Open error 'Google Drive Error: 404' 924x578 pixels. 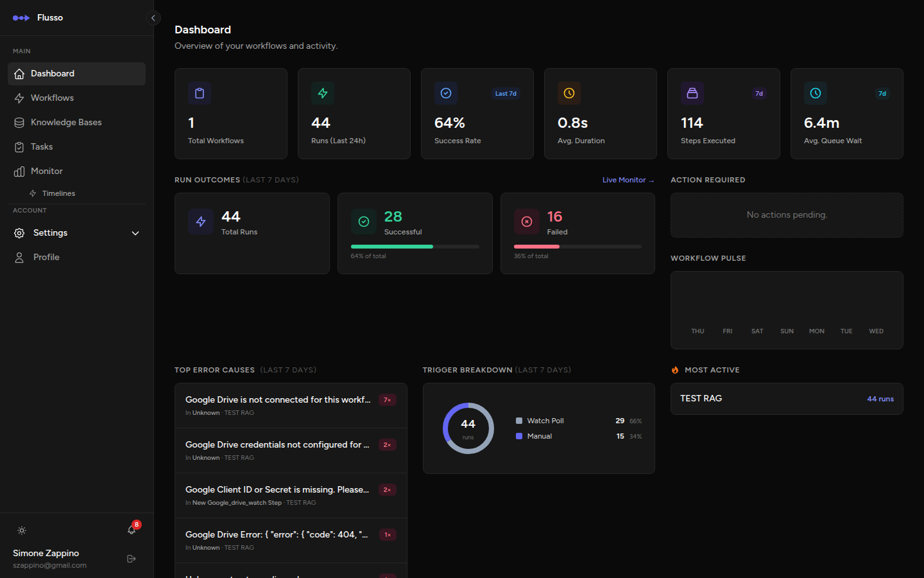coord(291,541)
